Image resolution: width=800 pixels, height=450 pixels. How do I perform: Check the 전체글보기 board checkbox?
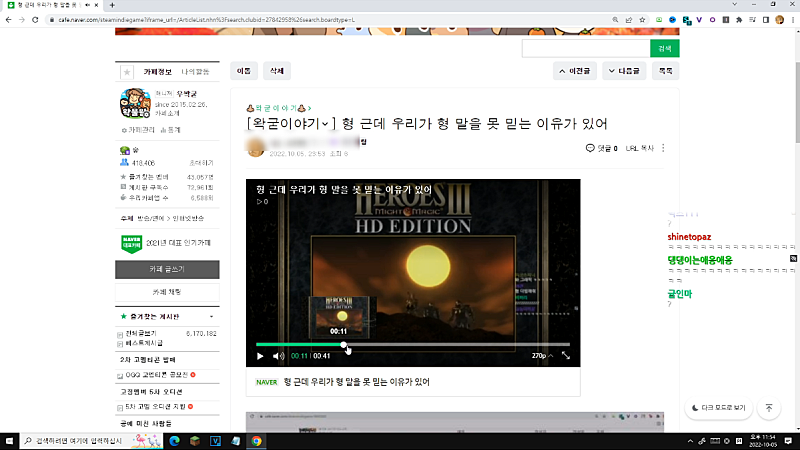121,333
